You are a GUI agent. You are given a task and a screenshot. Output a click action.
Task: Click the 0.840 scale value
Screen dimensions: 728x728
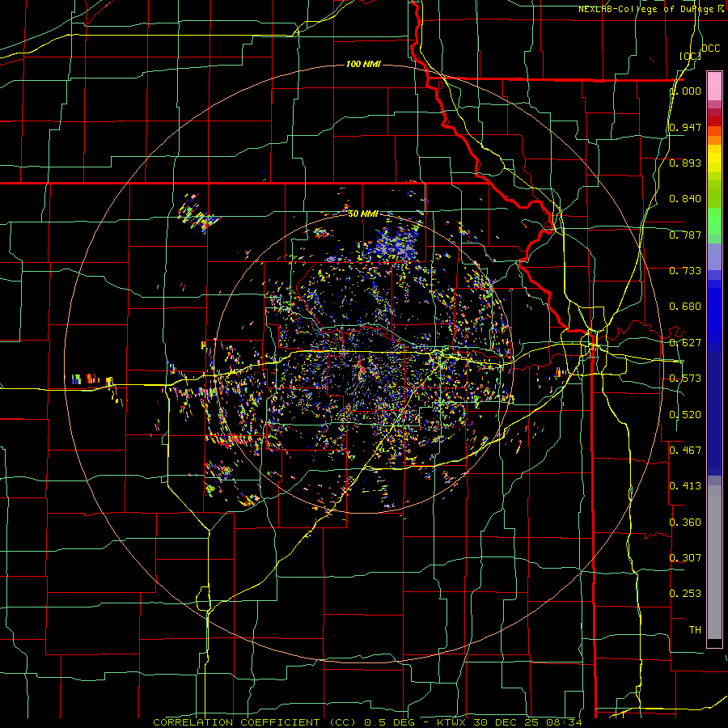tap(685, 199)
